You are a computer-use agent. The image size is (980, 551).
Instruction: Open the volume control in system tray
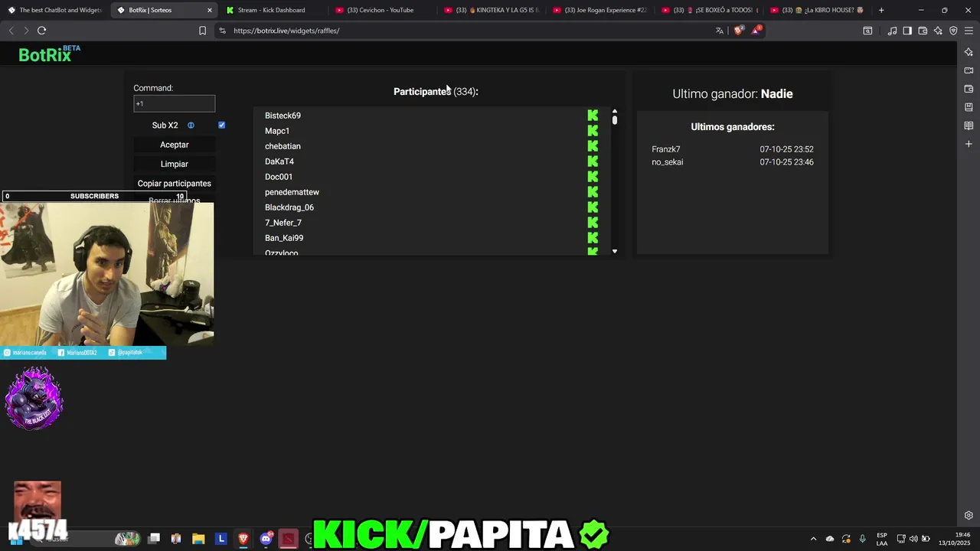coord(913,539)
